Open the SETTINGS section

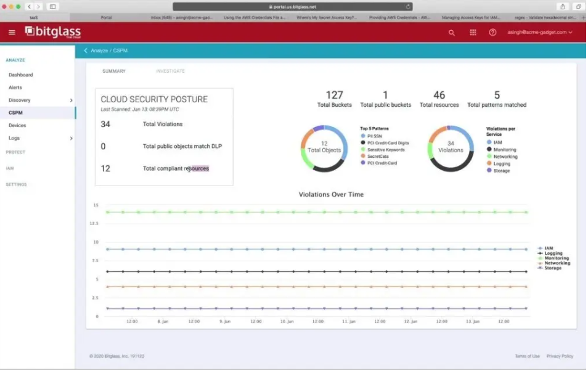tap(16, 184)
